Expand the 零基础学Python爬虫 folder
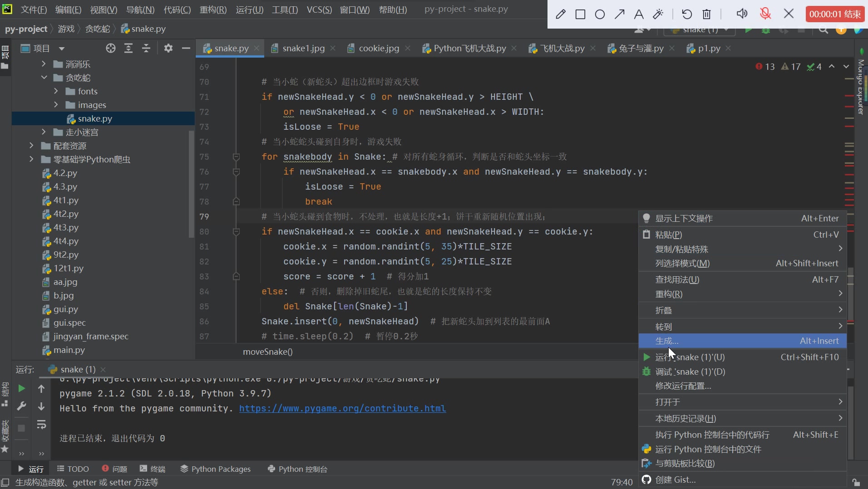Image resolution: width=868 pixels, height=489 pixels. click(31, 159)
